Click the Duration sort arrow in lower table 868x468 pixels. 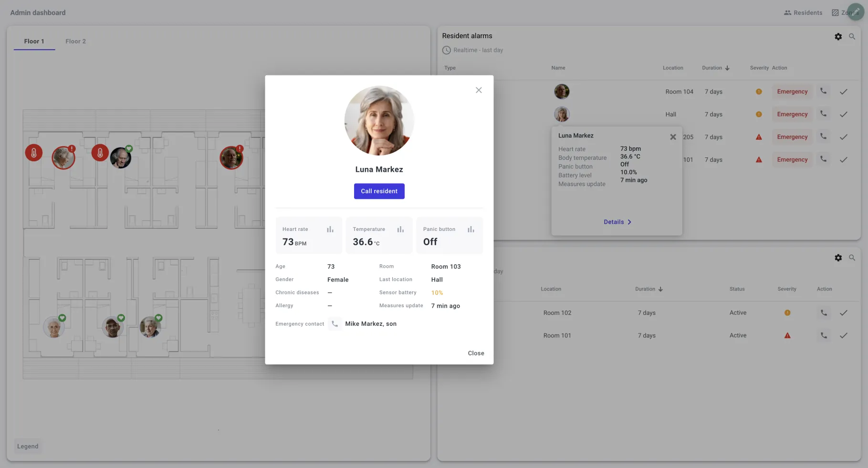pos(661,289)
